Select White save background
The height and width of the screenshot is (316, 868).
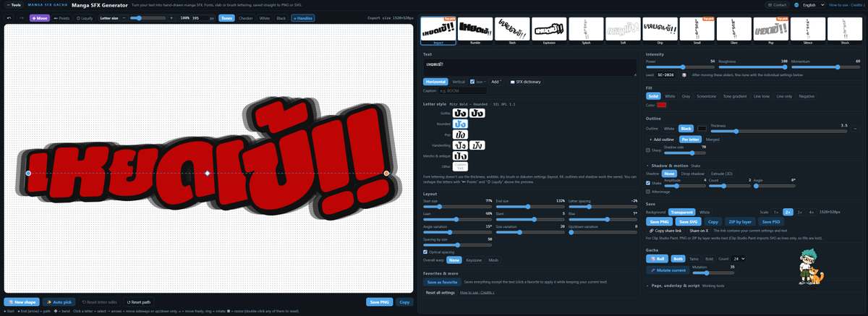pos(705,212)
